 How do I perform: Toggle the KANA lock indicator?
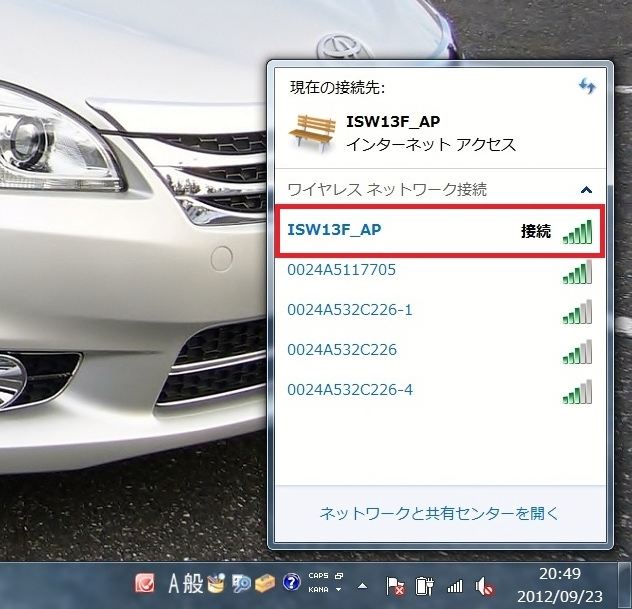click(x=318, y=590)
